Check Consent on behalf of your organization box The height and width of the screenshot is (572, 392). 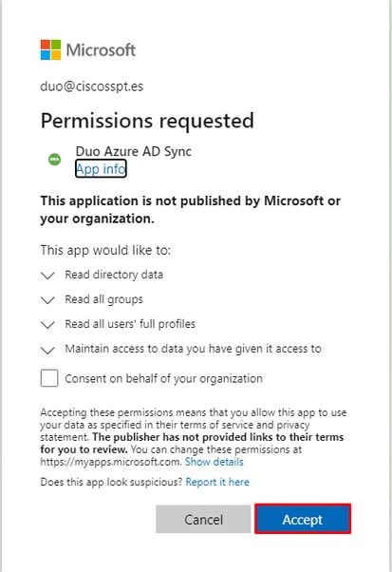(49, 378)
